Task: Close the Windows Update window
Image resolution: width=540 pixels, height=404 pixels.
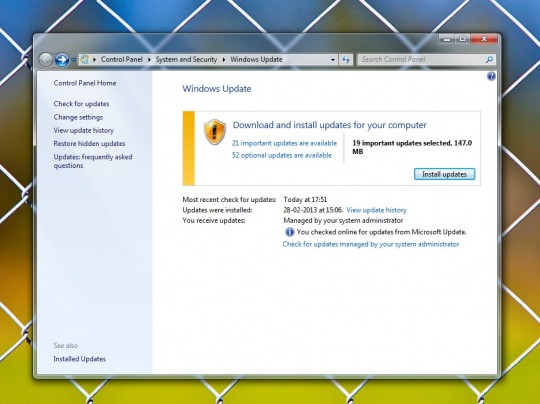Action: coord(484,39)
